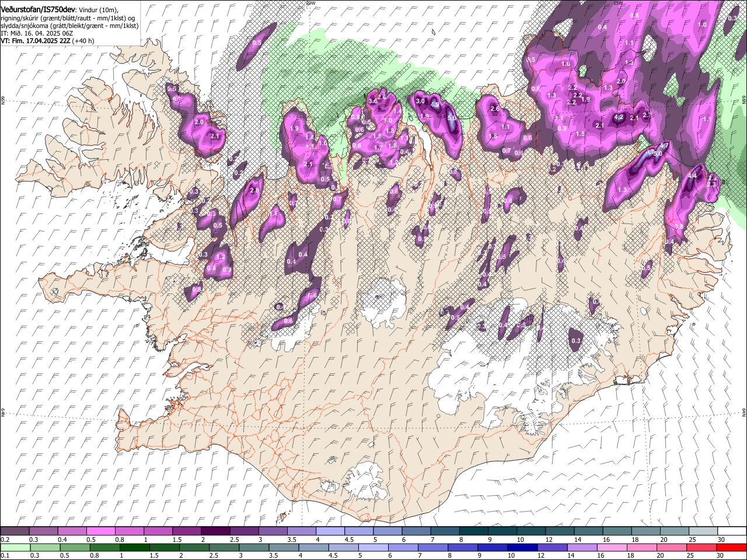Click the 3.6 precipitation value on map
Screen dimensions: 747x560
point(373,101)
